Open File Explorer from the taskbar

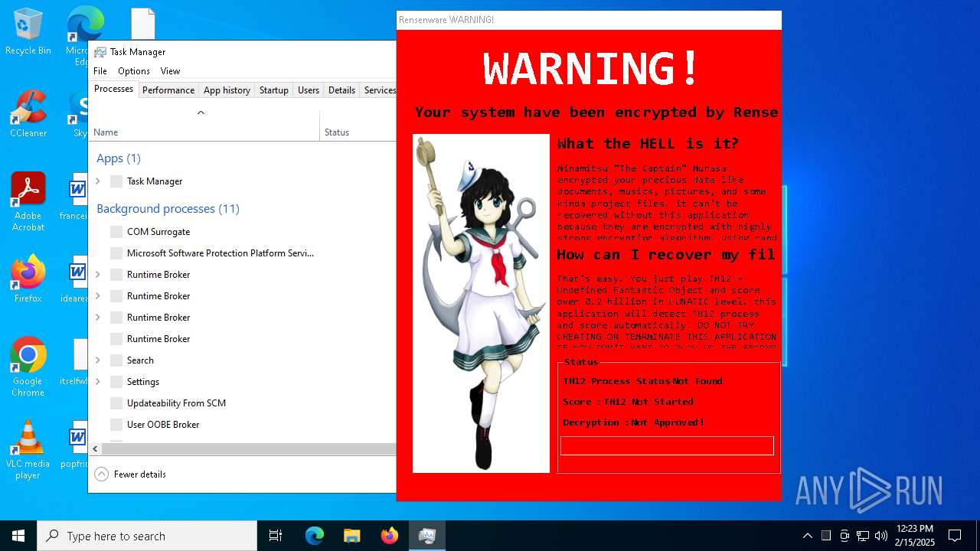(351, 536)
